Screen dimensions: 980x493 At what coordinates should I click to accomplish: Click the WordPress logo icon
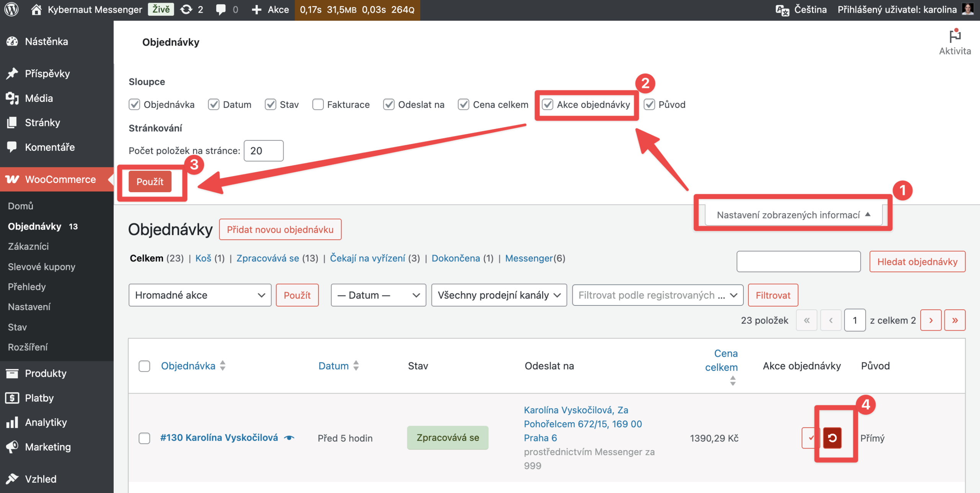coord(11,10)
